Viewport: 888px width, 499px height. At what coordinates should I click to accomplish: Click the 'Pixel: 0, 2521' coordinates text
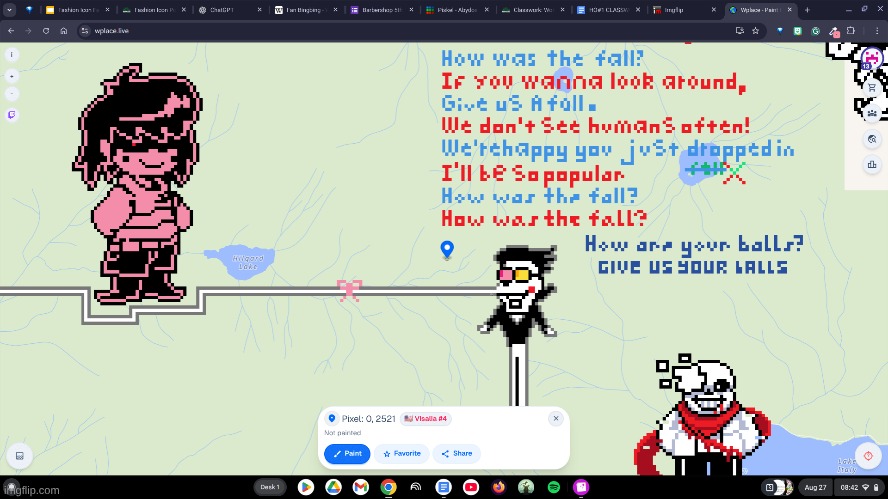click(369, 419)
